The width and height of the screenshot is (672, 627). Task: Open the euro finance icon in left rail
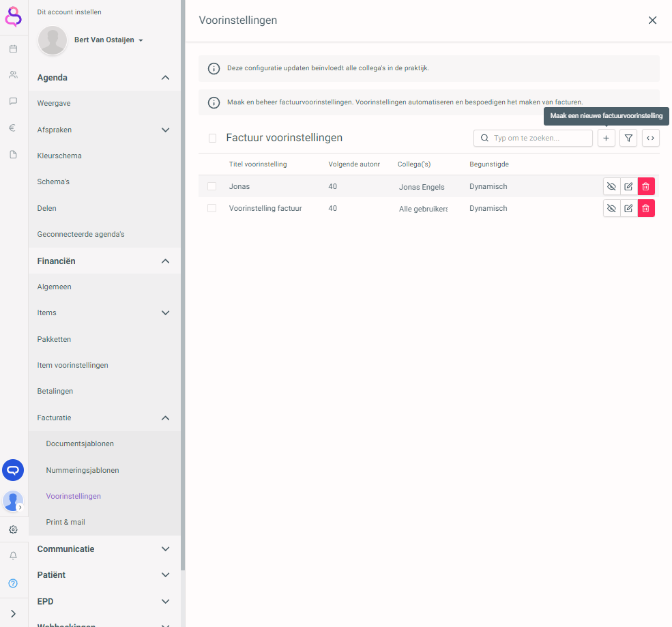click(13, 128)
